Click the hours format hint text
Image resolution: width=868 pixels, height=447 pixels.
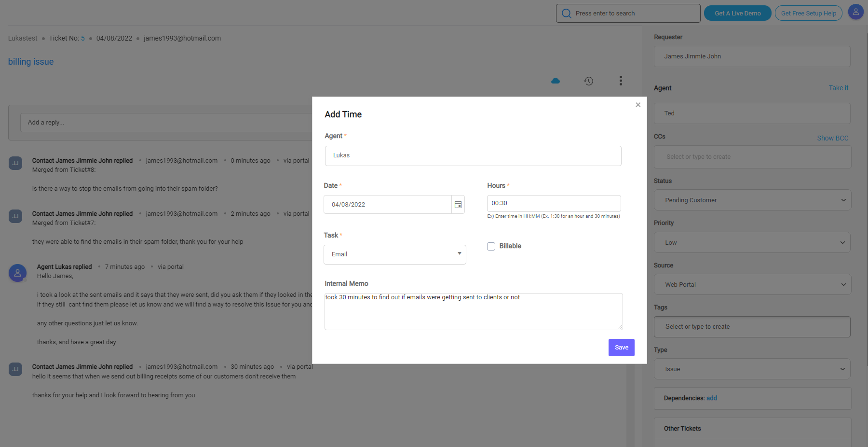554,216
